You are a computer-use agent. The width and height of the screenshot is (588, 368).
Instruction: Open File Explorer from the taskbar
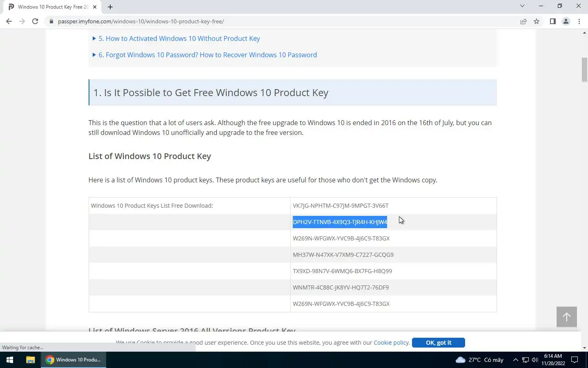coord(30,360)
